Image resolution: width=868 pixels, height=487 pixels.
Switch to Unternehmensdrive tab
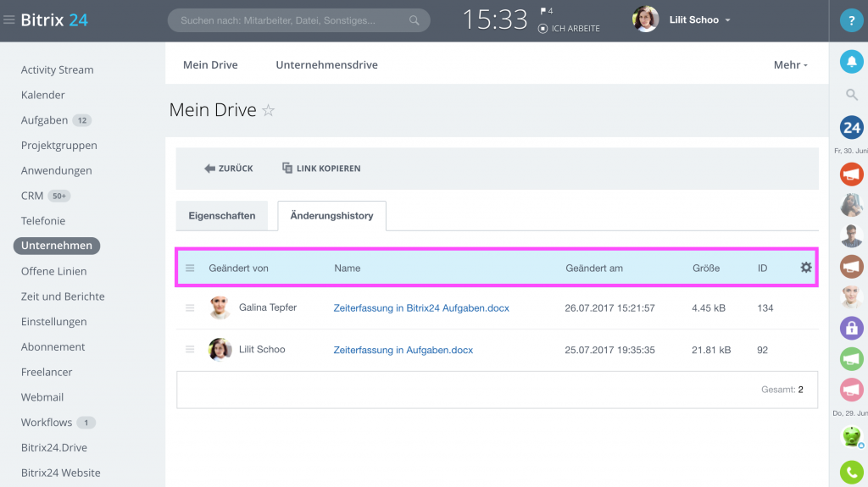pos(326,64)
